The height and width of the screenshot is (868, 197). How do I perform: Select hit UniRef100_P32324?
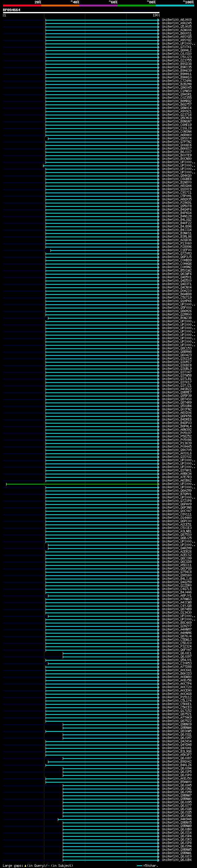point(177,647)
